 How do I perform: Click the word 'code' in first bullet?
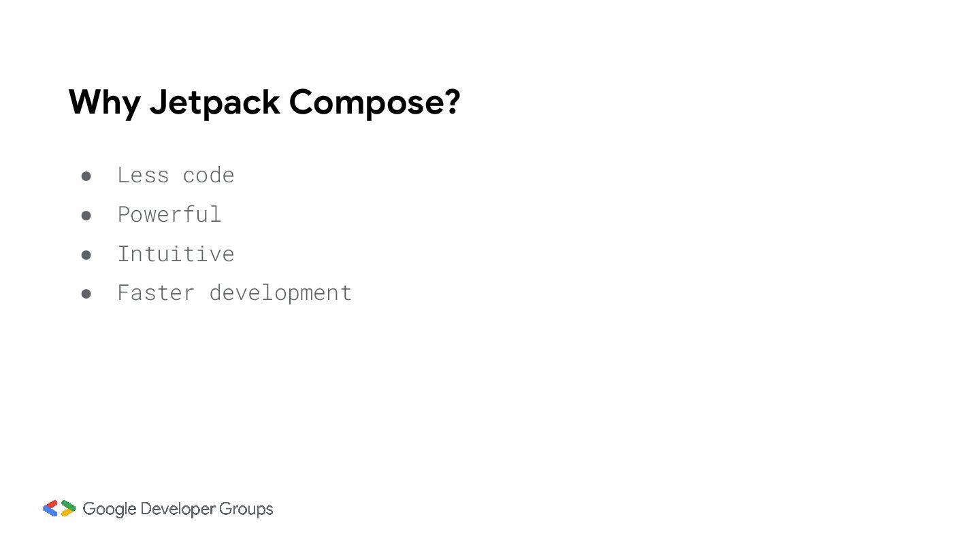tap(208, 175)
